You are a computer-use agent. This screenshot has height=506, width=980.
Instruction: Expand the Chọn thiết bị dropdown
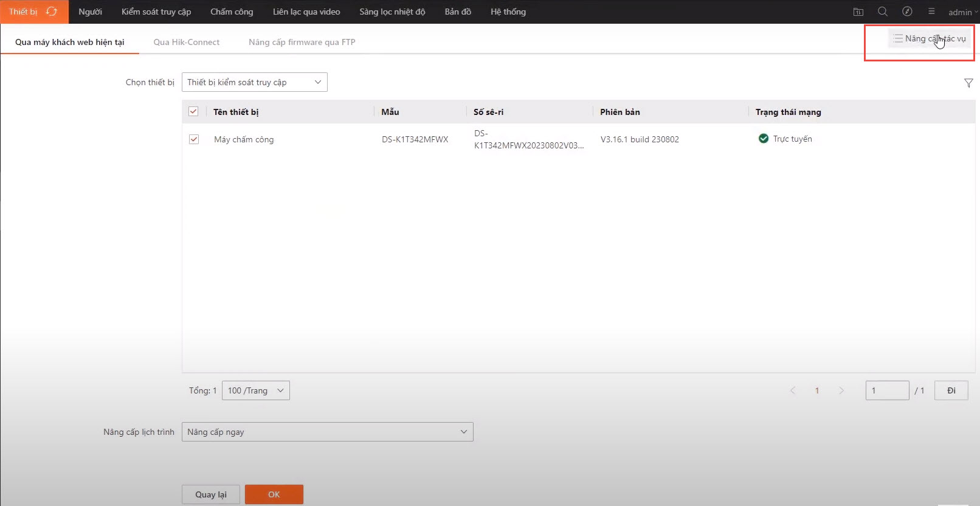(x=254, y=82)
